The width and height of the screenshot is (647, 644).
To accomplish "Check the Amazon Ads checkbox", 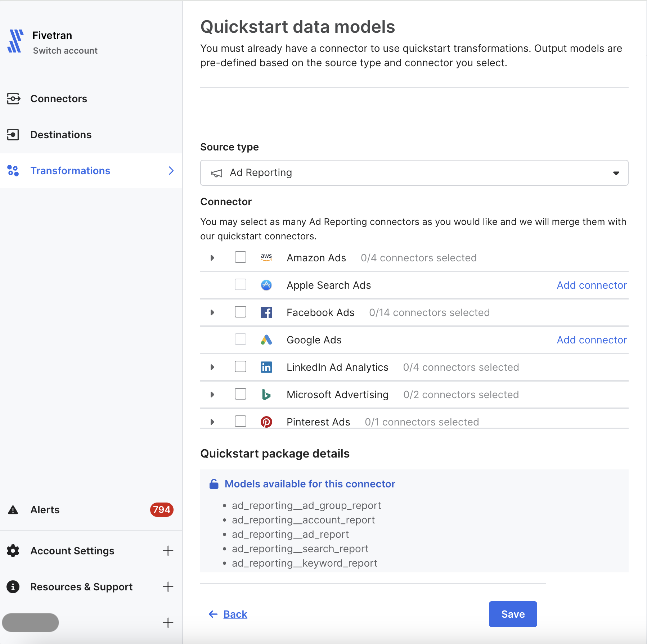I will coord(241,257).
